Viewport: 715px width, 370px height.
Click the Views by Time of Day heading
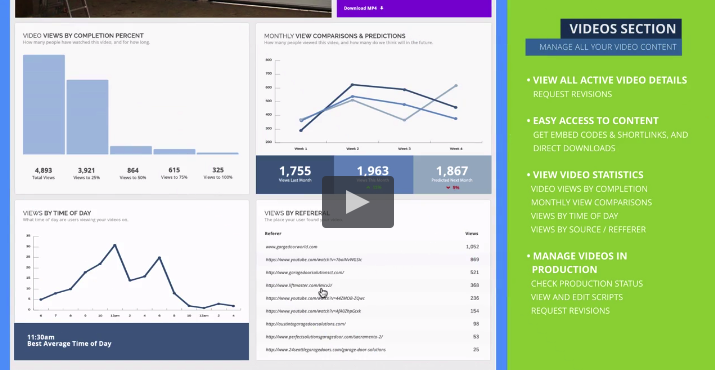57,213
